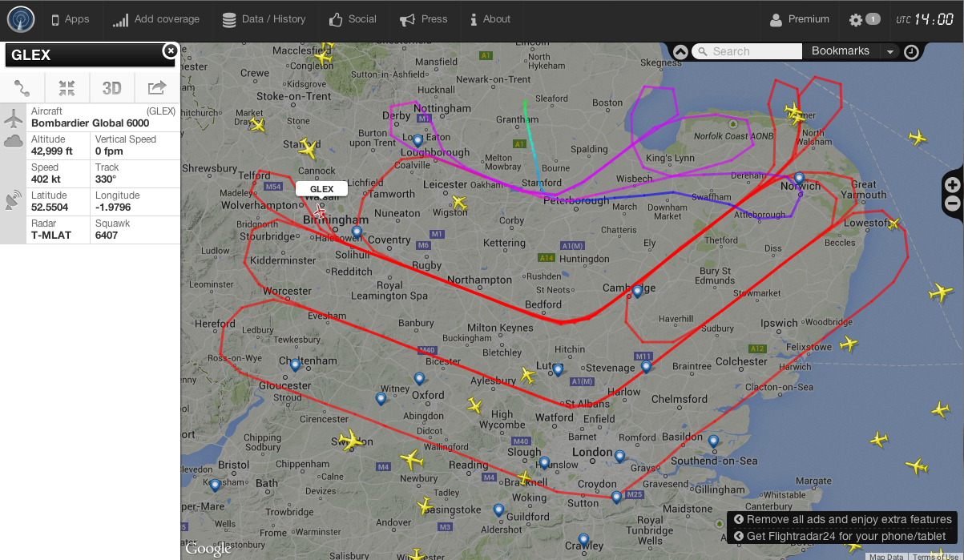Open the Apps menu
The height and width of the screenshot is (560, 964).
click(70, 19)
